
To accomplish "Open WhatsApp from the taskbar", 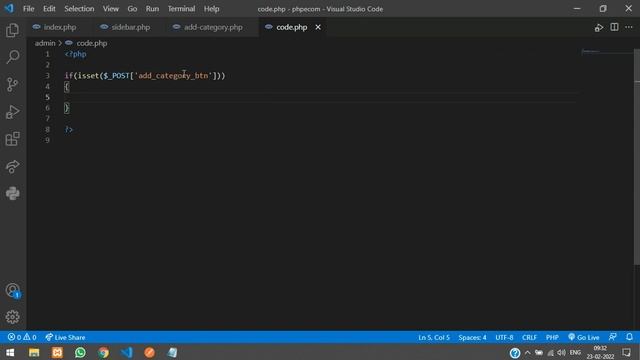I will pyautogui.click(x=80, y=352).
